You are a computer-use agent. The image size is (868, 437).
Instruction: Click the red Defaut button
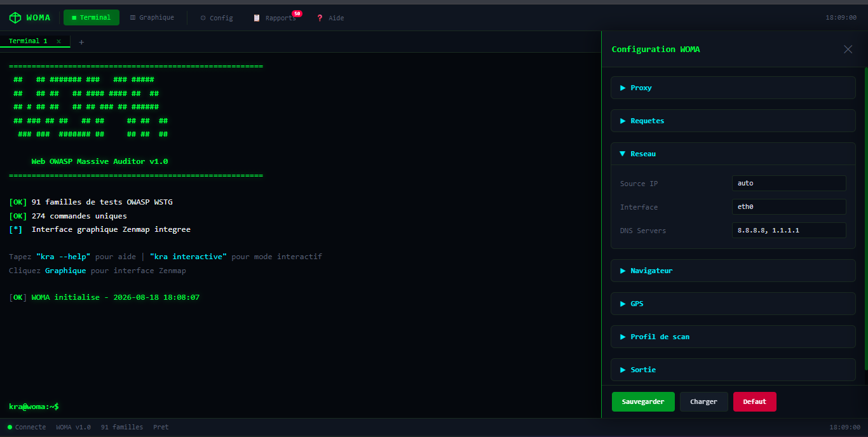coord(755,401)
